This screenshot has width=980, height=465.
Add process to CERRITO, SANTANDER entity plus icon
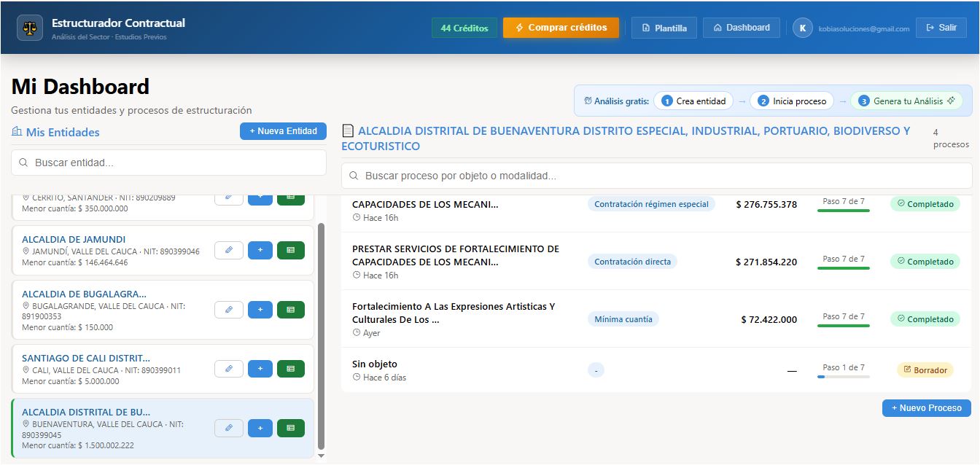(x=260, y=199)
